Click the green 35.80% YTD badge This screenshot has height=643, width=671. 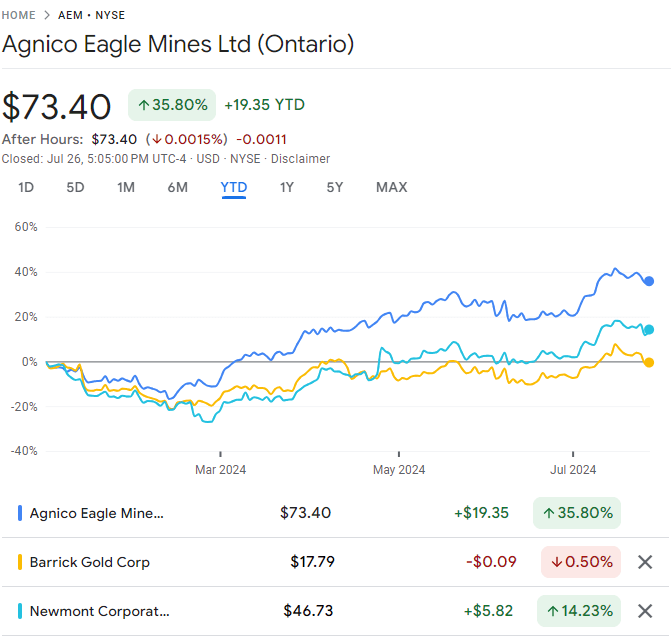[x=172, y=105]
